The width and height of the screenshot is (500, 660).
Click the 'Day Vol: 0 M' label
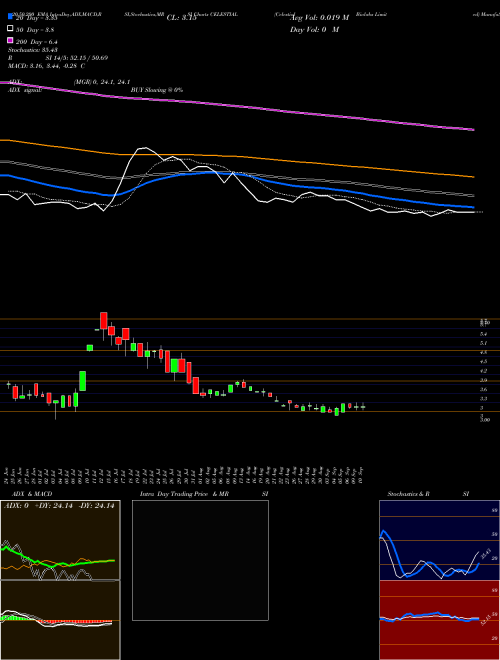[x=314, y=29]
